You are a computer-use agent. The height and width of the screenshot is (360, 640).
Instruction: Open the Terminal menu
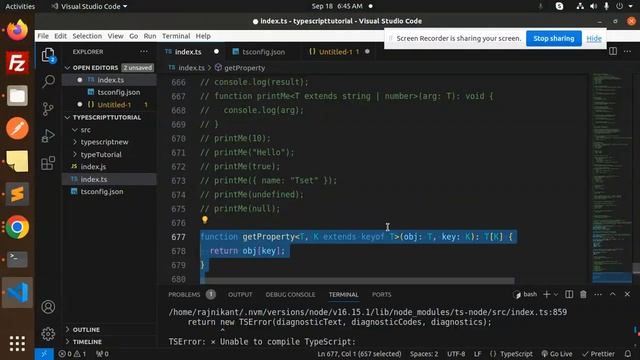(x=176, y=36)
